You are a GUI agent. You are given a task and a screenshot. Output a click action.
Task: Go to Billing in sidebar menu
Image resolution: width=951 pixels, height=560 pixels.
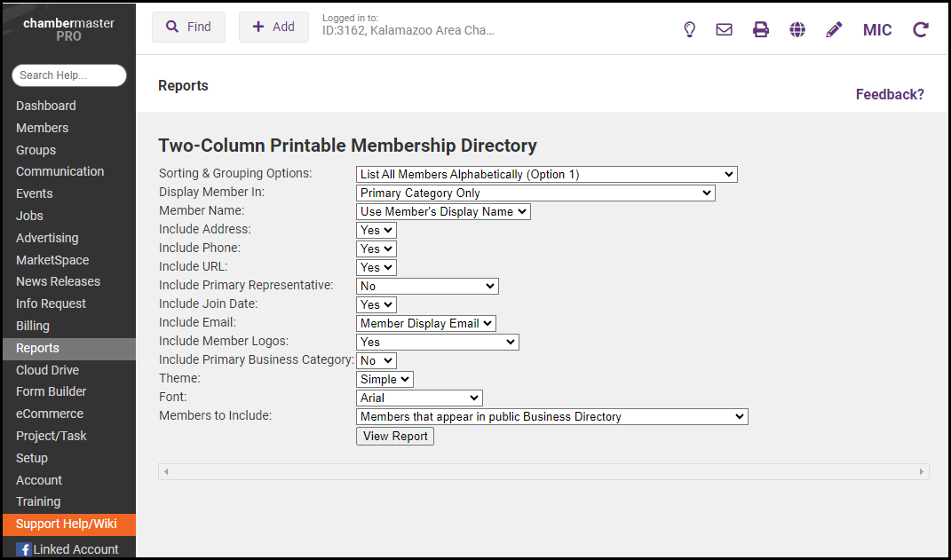33,326
